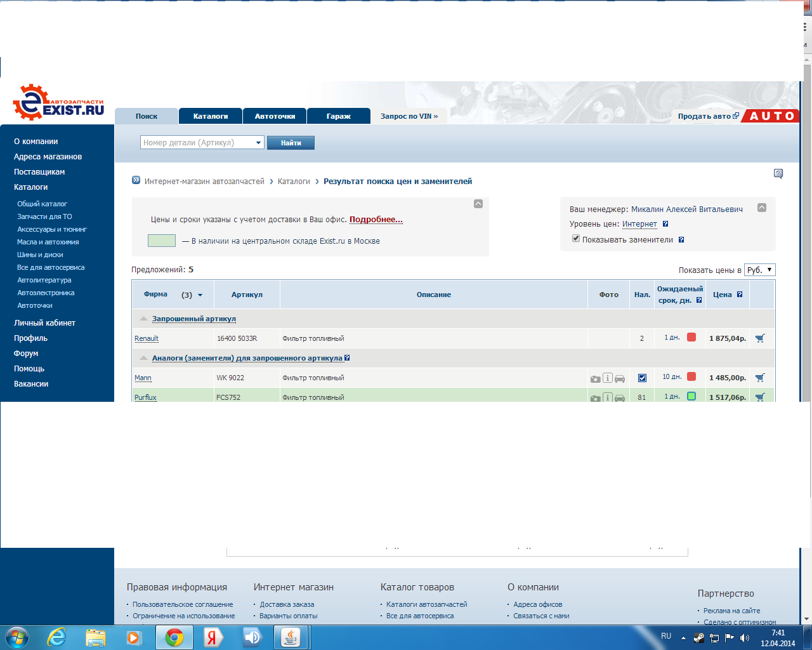Open Личный кабинет in the sidebar

pos(44,323)
